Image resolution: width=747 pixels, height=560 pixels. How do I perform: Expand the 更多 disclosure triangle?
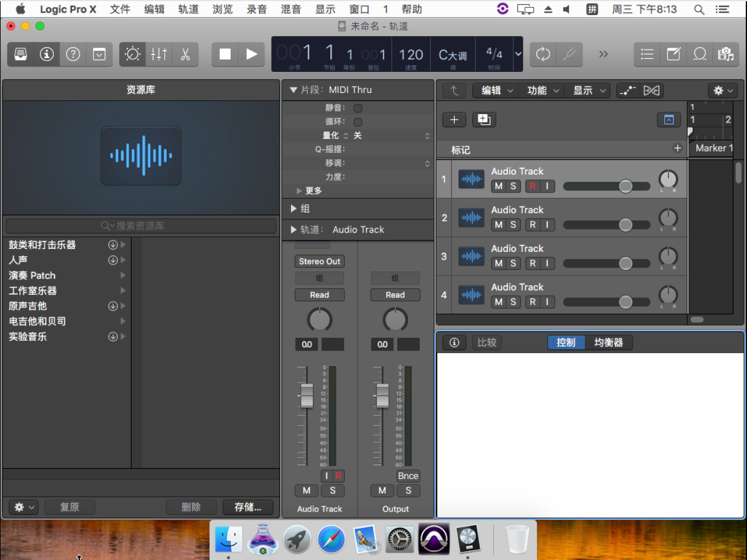click(300, 191)
